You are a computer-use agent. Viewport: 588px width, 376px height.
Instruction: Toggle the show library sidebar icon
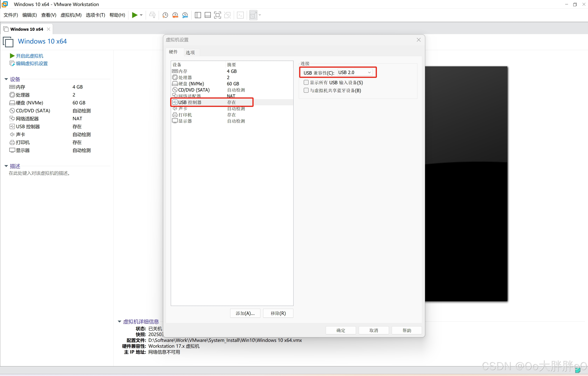[x=198, y=15]
